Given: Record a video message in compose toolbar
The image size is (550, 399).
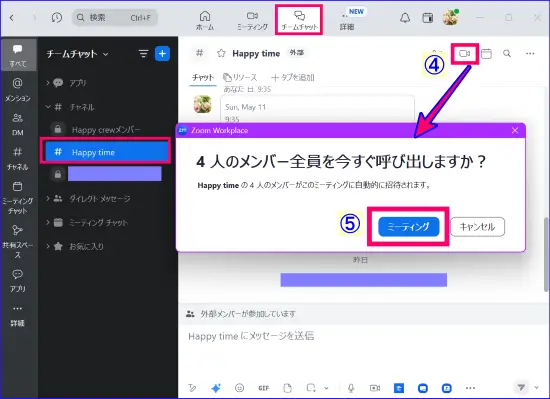Looking at the screenshot, I should 375,388.
